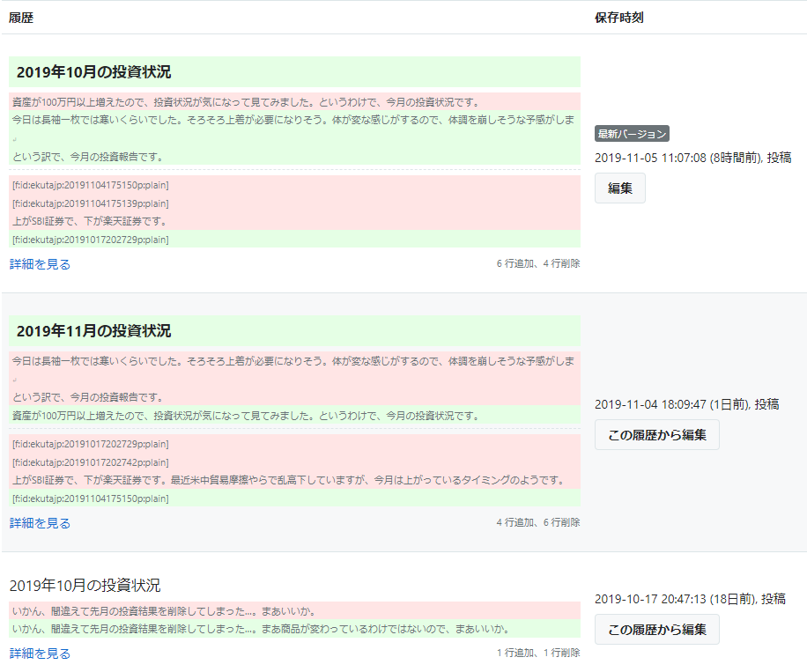Click line mentioning 米中貿易摩擦 in second entry
This screenshot has height=672, width=807.
tap(294, 480)
